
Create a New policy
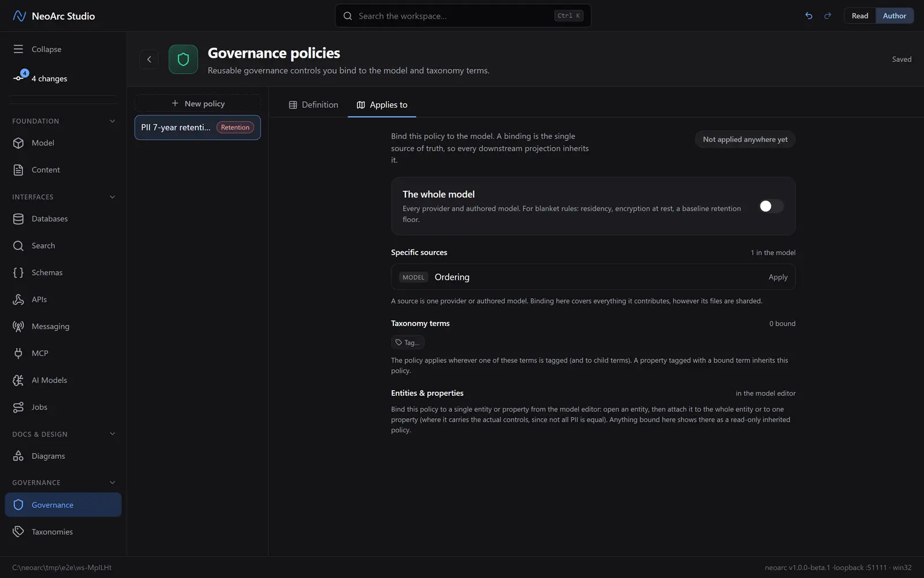pos(198,103)
